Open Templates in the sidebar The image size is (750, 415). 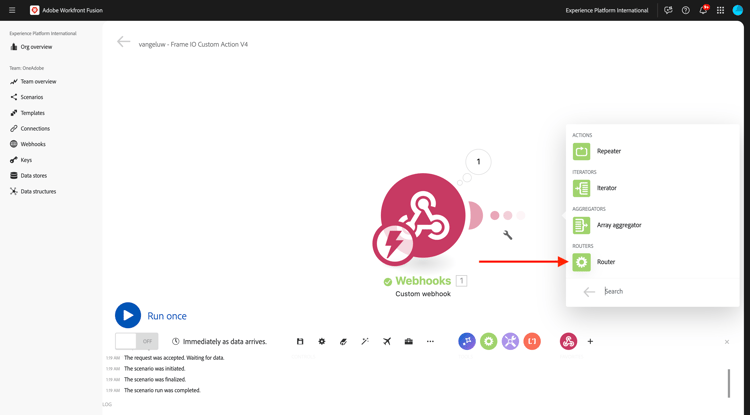[x=27, y=113]
